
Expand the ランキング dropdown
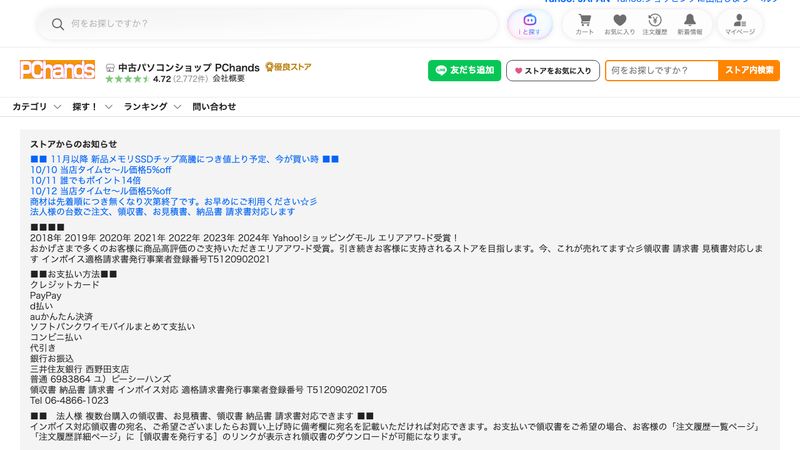point(153,107)
